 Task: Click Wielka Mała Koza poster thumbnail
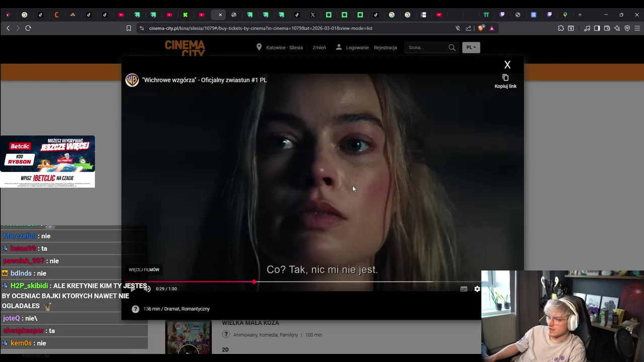click(189, 337)
